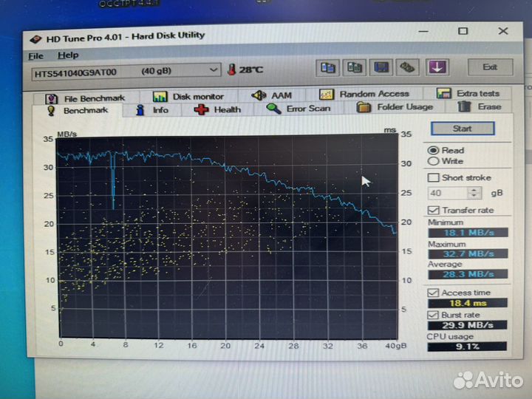Toggle the Access time checkbox
Screen dimensions: 532x399
click(x=433, y=293)
